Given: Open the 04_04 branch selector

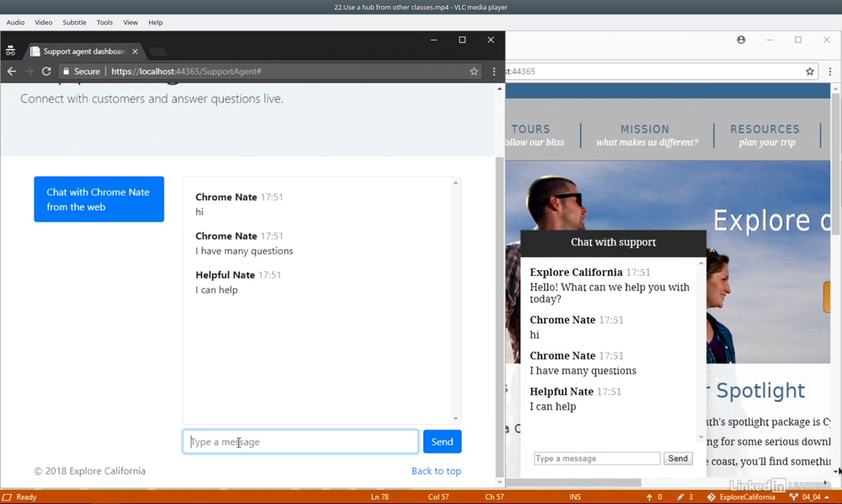Looking at the screenshot, I should [809, 497].
